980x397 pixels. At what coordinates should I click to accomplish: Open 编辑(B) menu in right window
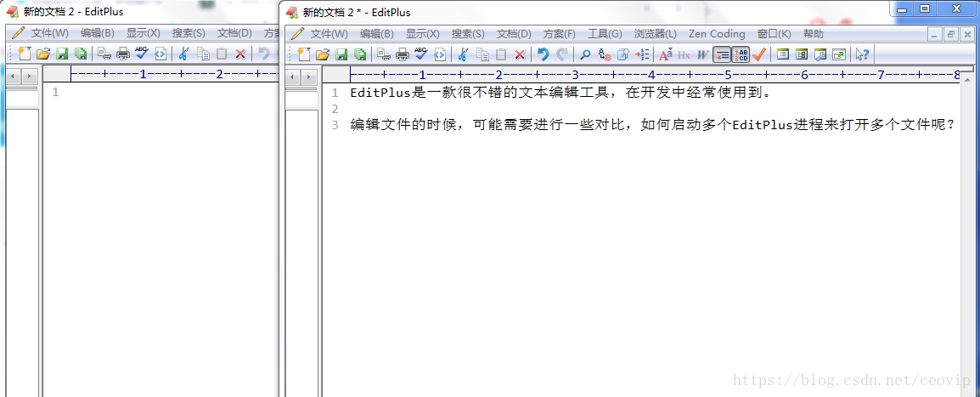[377, 34]
